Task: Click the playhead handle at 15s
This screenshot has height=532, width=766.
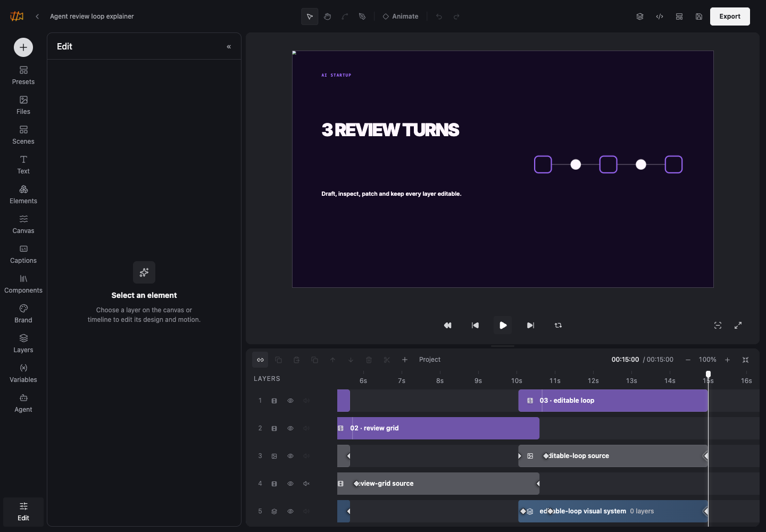Action: 708,375
